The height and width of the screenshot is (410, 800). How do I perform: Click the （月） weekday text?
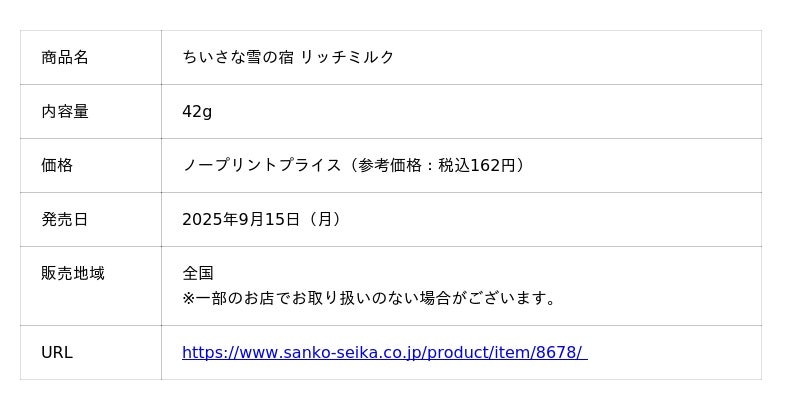click(325, 219)
